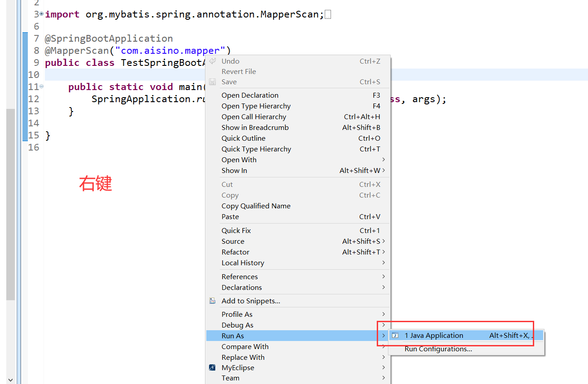Click the "com.aisino.mapper" string literal
The height and width of the screenshot is (384, 588).
170,51
